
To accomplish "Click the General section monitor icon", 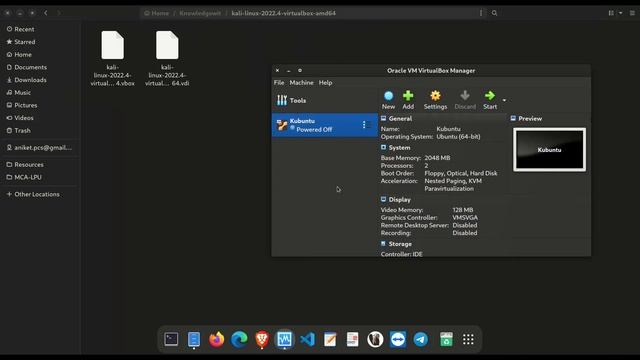I will (x=383, y=118).
